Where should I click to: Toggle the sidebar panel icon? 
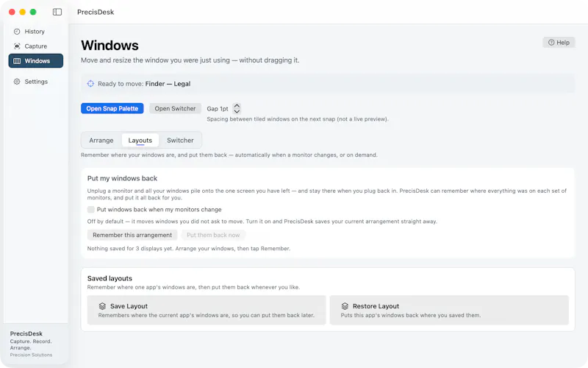[x=57, y=12]
